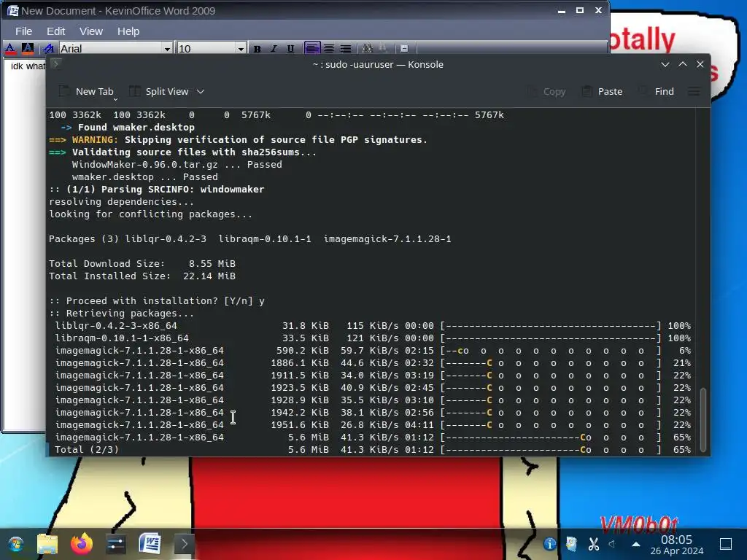Screen dimensions: 747x560
Task: Open the file manager from taskbar
Action: click(x=47, y=544)
